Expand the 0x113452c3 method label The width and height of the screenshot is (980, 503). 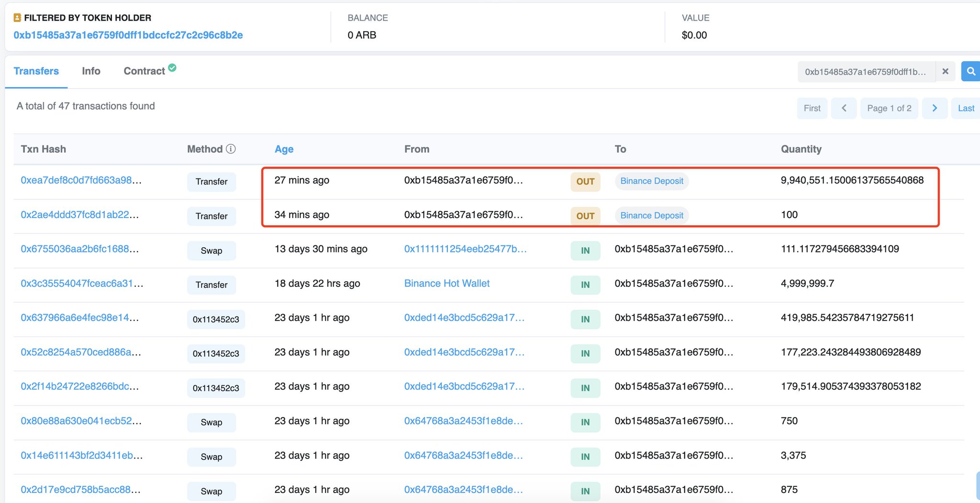pos(216,319)
